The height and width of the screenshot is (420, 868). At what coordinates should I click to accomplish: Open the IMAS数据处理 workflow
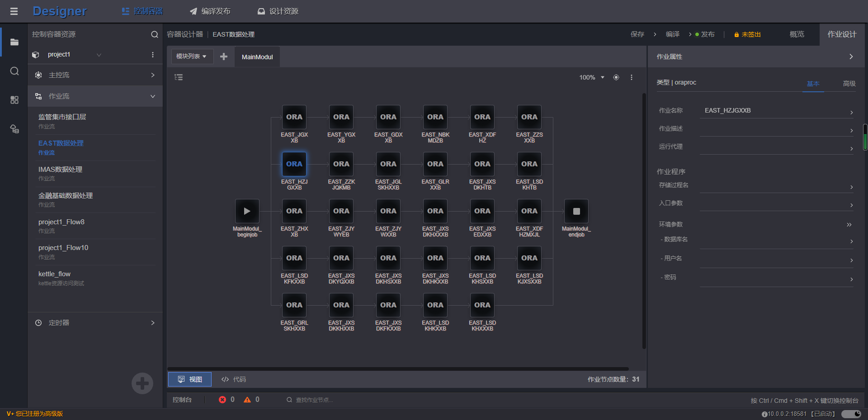point(95,174)
